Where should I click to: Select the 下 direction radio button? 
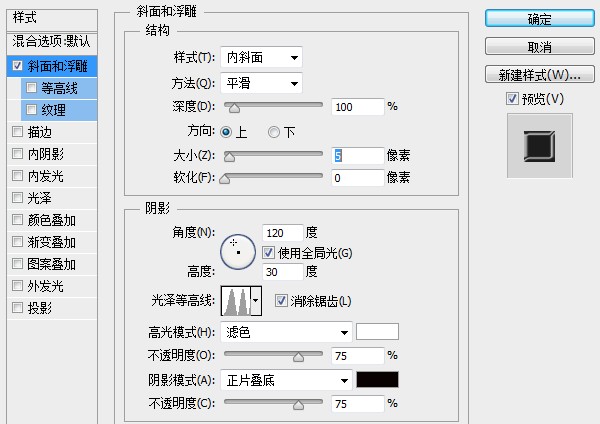coord(274,132)
